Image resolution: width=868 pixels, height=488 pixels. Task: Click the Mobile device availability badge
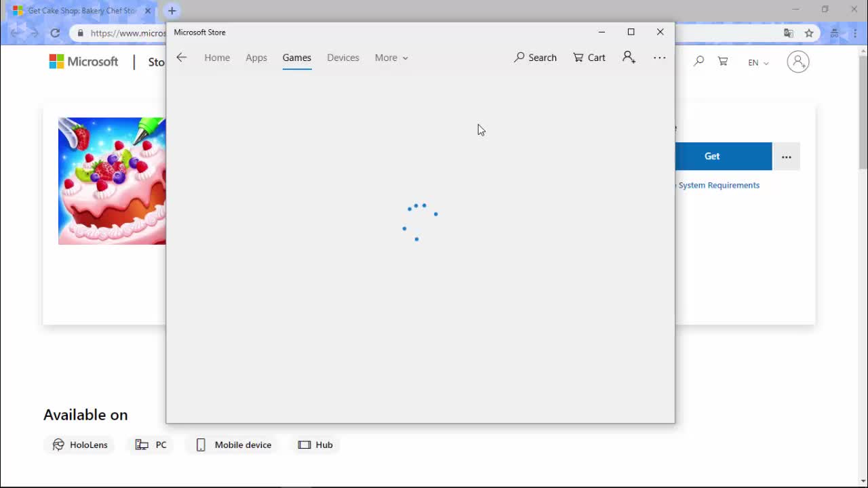[x=233, y=445]
